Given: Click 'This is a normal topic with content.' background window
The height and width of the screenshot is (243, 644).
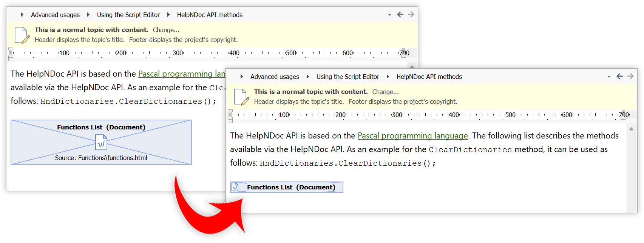Looking at the screenshot, I should (91, 30).
